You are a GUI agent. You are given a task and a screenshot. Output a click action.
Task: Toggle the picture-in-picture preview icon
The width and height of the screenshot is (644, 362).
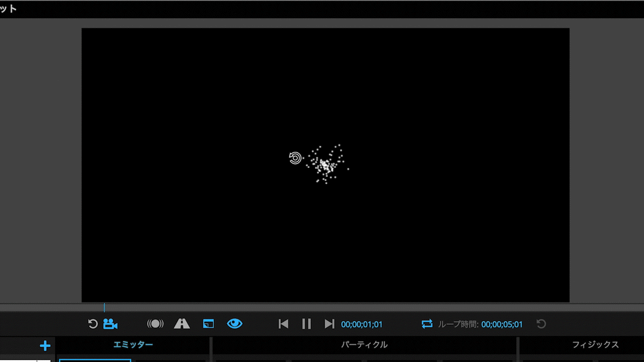(x=208, y=323)
